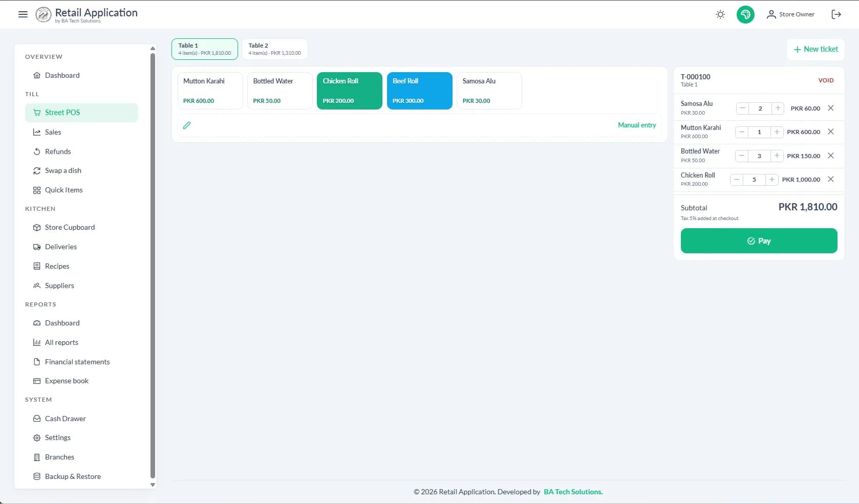Image resolution: width=859 pixels, height=504 pixels.
Task: Create a New ticket
Action: [815, 49]
